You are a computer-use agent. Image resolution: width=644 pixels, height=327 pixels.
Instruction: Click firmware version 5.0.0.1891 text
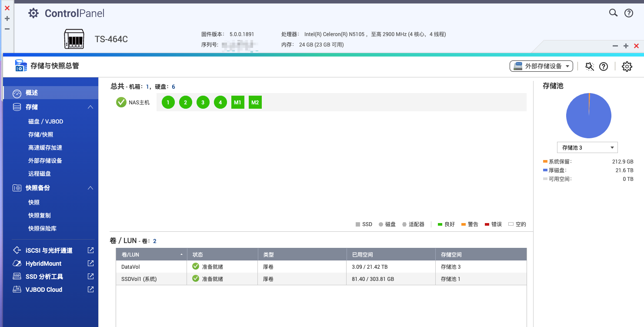(x=242, y=34)
